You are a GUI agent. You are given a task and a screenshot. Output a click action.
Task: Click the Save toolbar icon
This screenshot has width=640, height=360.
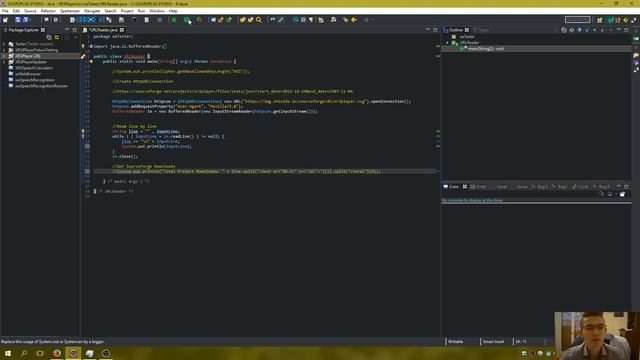coord(18,20)
